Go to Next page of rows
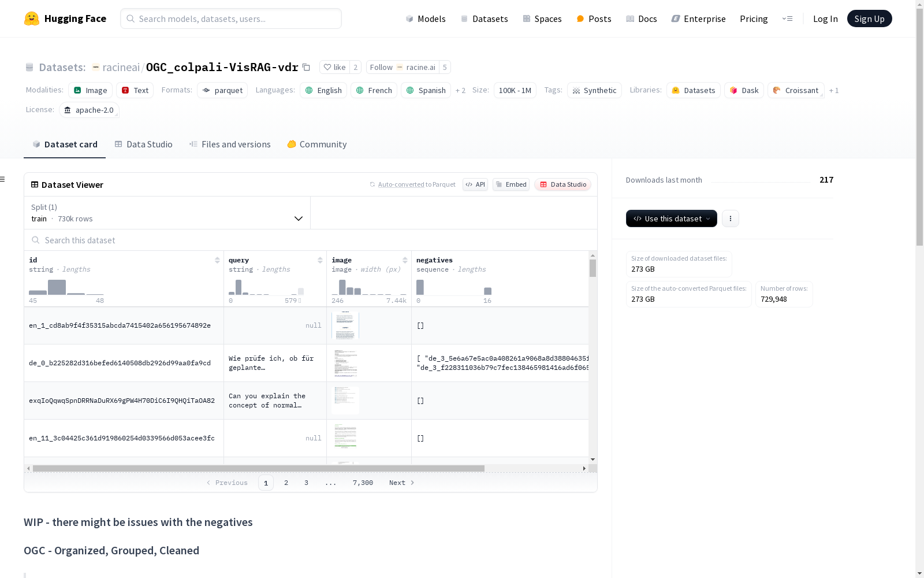This screenshot has width=924, height=578. [x=401, y=483]
